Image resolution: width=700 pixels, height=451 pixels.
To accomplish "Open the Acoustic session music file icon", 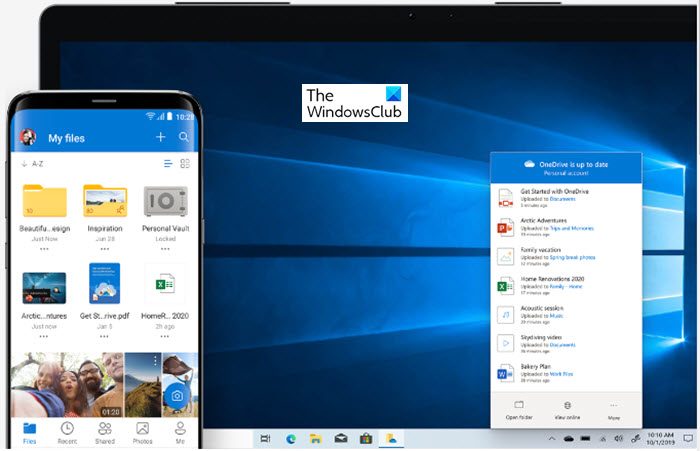I will (506, 315).
